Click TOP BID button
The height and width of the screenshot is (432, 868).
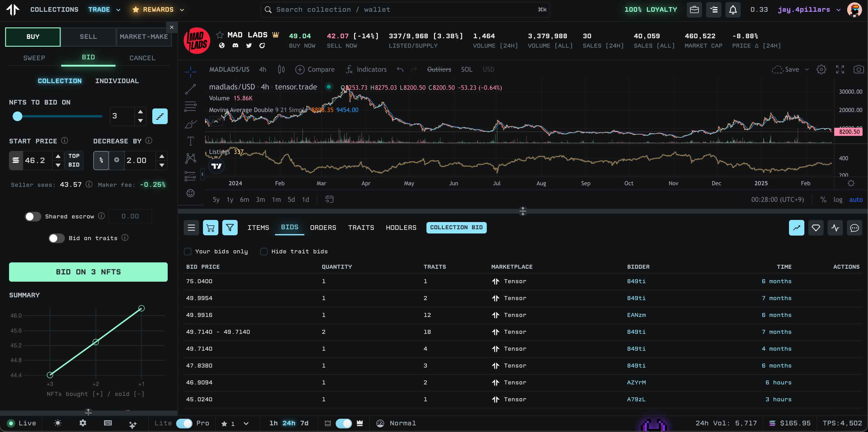pyautogui.click(x=74, y=161)
